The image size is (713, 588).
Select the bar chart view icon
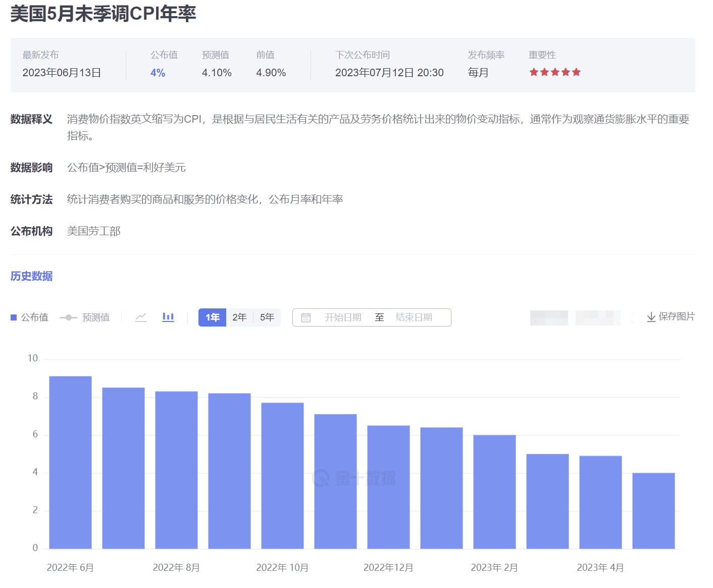click(168, 317)
